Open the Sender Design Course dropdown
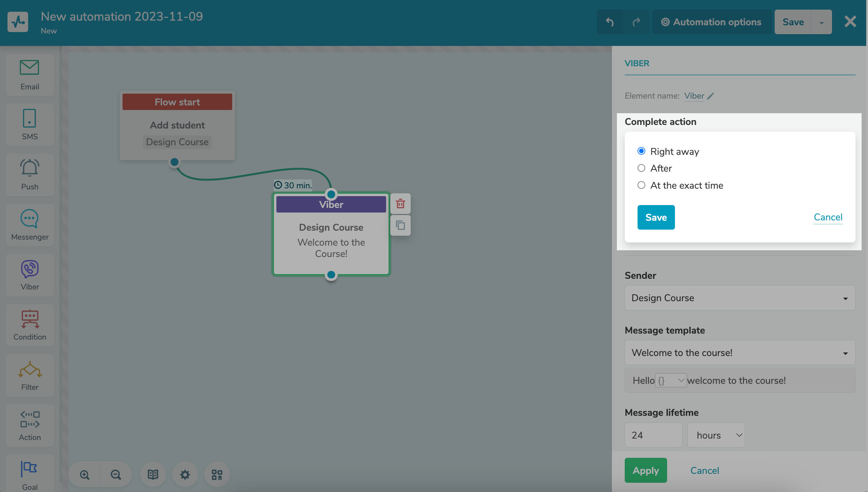 (739, 298)
